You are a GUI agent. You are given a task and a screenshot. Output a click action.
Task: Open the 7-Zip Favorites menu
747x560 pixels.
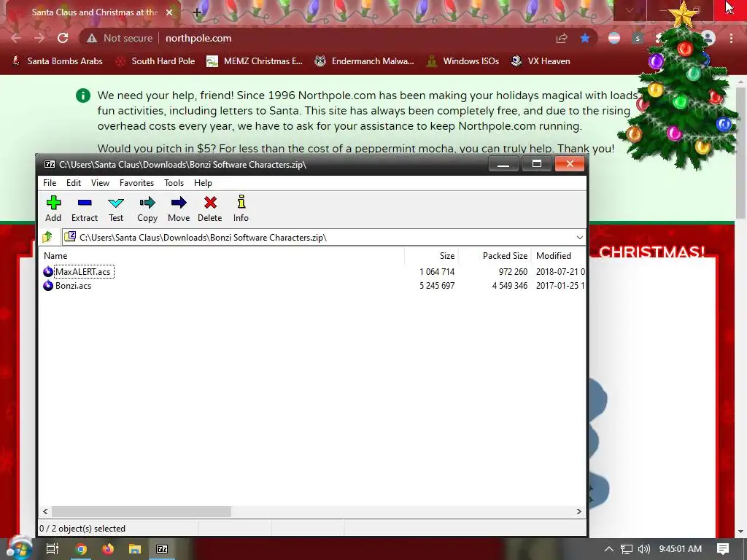(x=136, y=183)
